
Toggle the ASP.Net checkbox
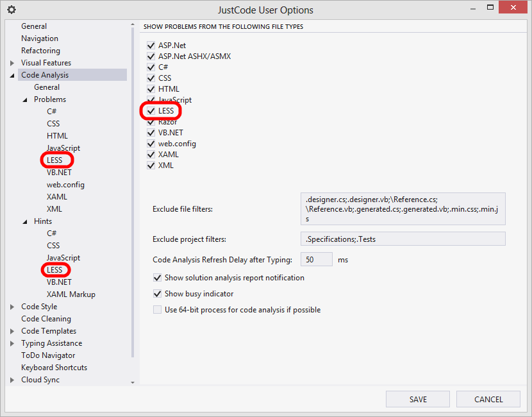pyautogui.click(x=151, y=45)
